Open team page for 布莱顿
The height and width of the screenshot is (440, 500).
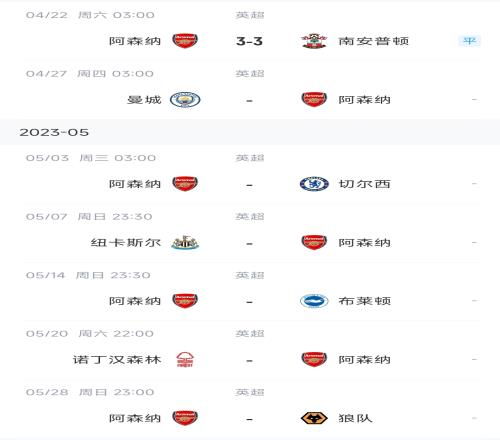coord(365,301)
